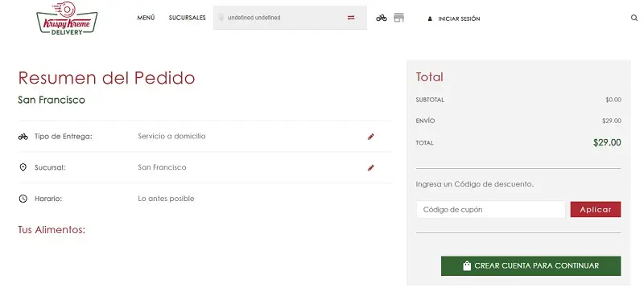Viewport: 644px width, 308px height.
Task: Click the red swap arrows icon
Action: pos(351,18)
